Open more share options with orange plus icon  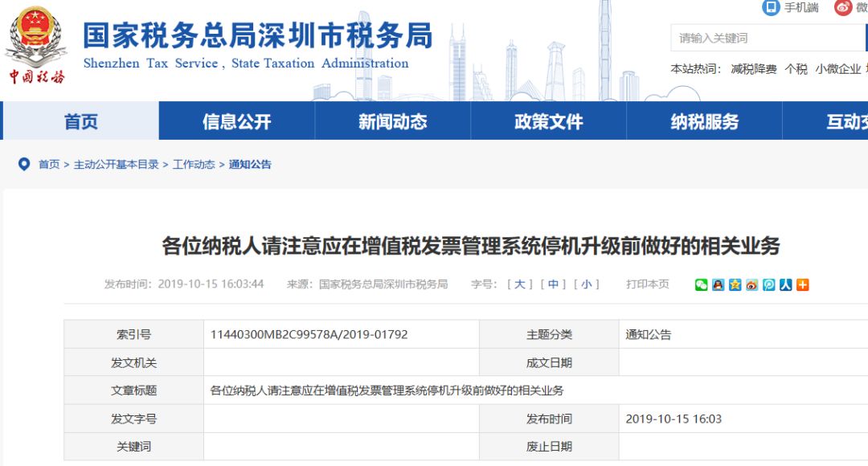(802, 284)
